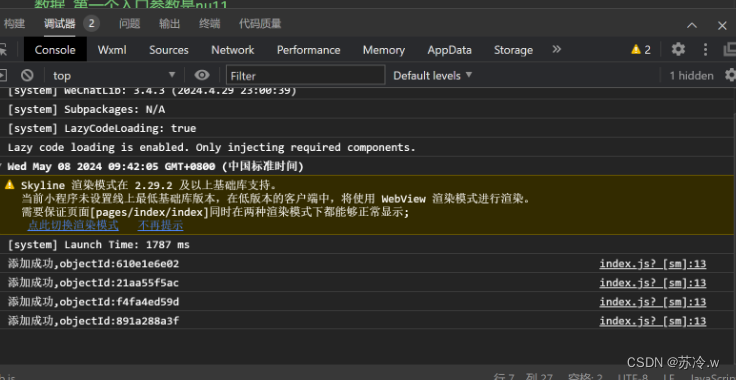Click the 1 hidden messages label
The image size is (736, 380).
click(x=691, y=76)
